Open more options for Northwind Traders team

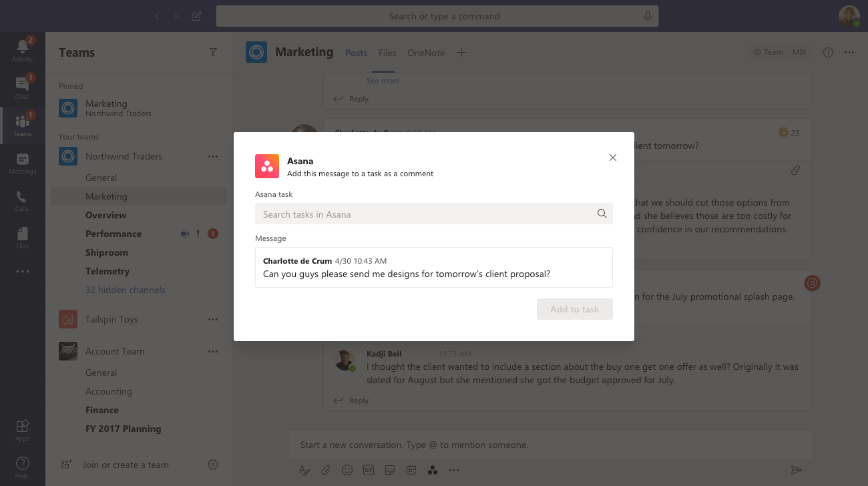point(213,156)
